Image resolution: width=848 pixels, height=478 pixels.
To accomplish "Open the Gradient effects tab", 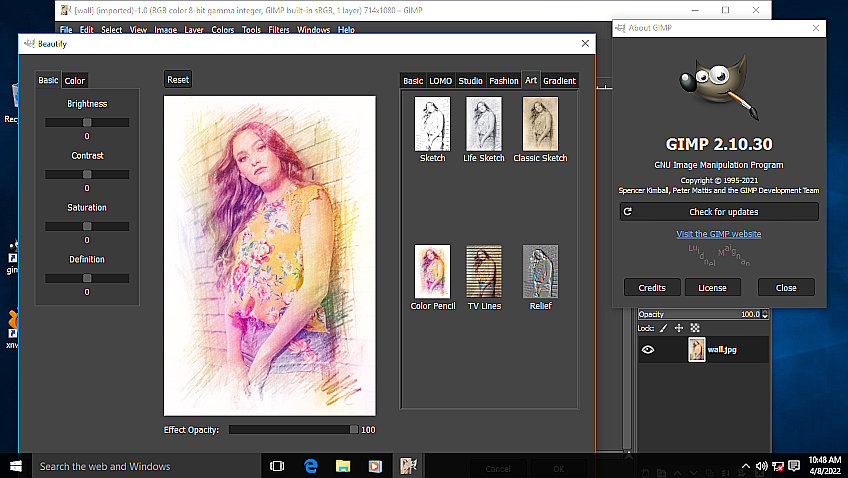I will 559,81.
